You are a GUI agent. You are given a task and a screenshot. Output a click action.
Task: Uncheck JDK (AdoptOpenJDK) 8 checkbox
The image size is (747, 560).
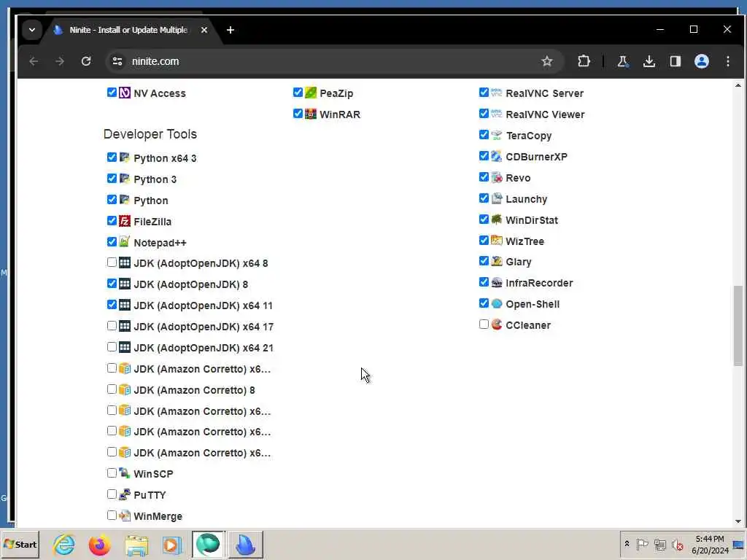112,284
